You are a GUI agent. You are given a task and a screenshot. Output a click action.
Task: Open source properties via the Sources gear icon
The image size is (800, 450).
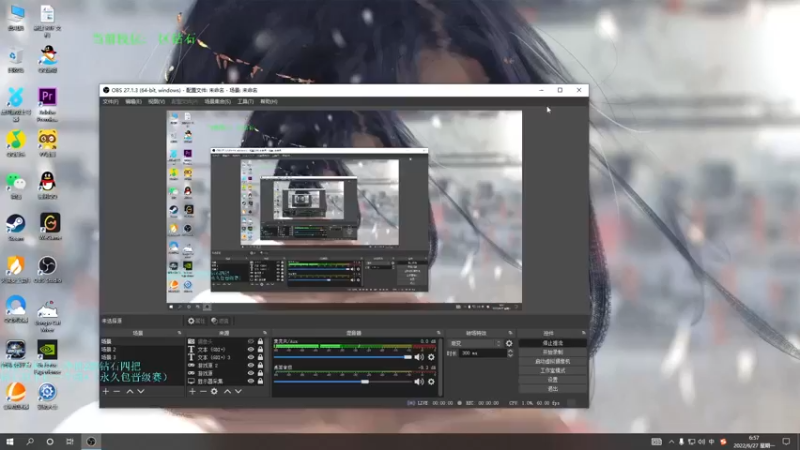214,391
